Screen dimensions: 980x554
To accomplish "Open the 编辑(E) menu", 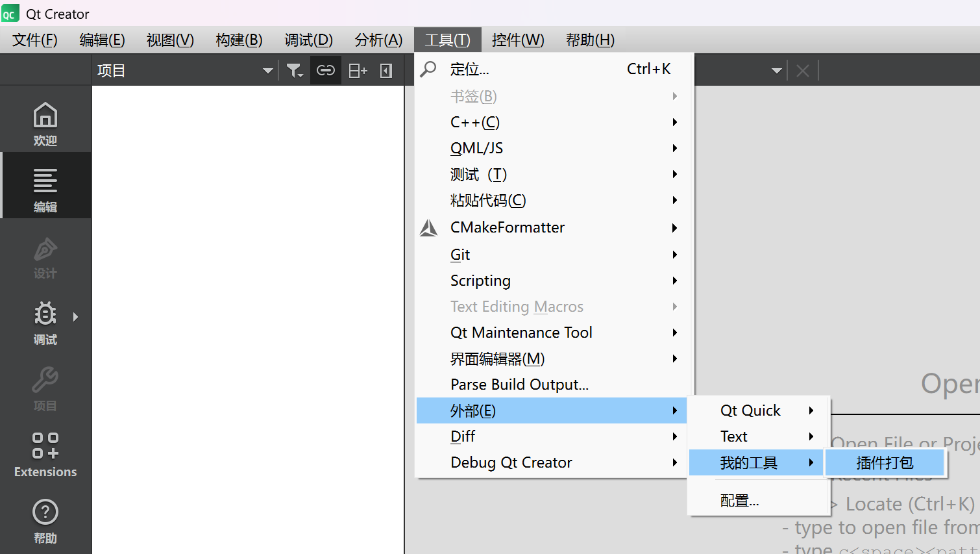I will [102, 40].
